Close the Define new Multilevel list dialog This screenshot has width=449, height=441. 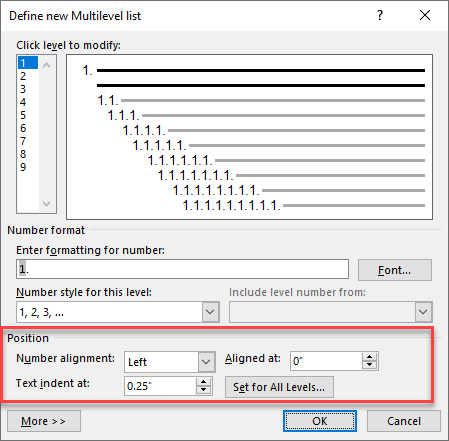pos(425,15)
